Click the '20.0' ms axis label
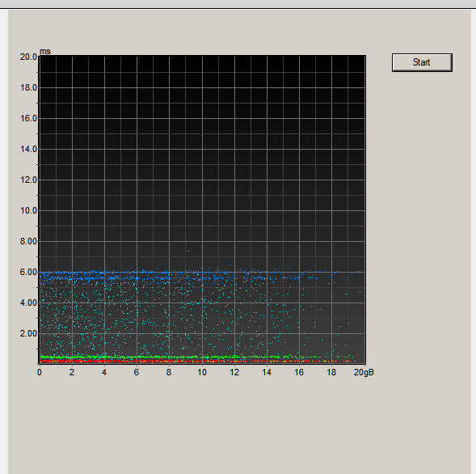476x474 pixels. [x=28, y=57]
